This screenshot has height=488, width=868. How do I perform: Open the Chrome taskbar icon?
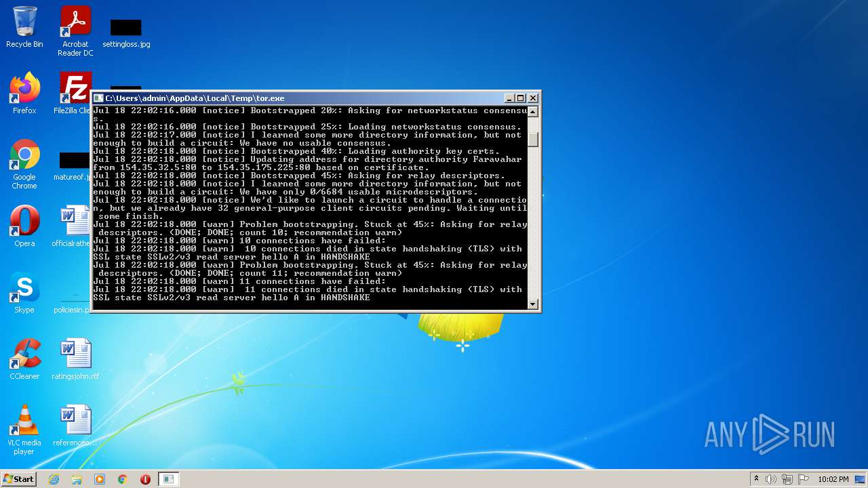click(123, 479)
